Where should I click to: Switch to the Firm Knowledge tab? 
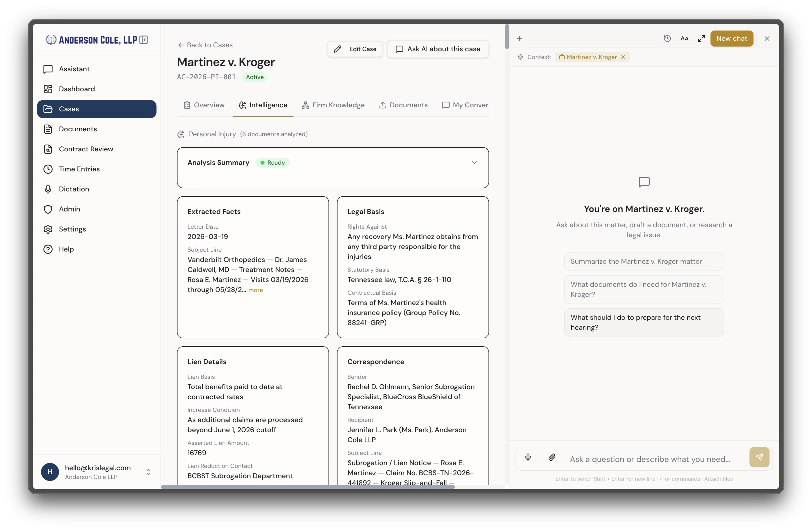pos(333,105)
